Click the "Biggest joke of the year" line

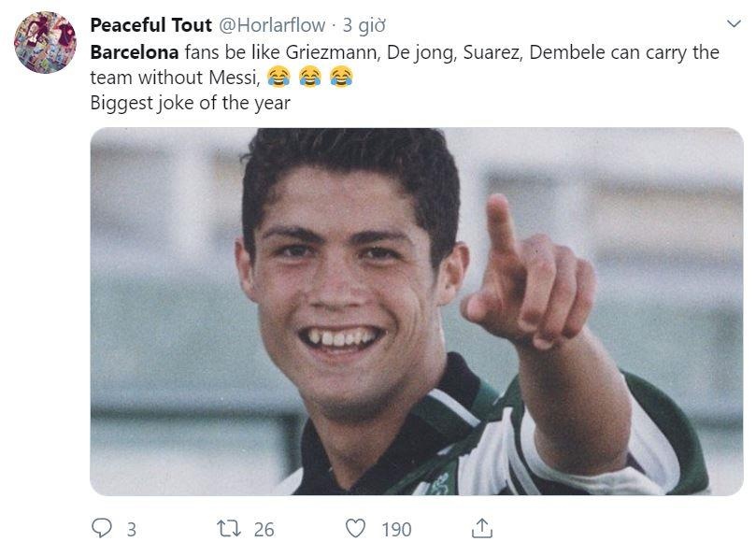(190, 103)
